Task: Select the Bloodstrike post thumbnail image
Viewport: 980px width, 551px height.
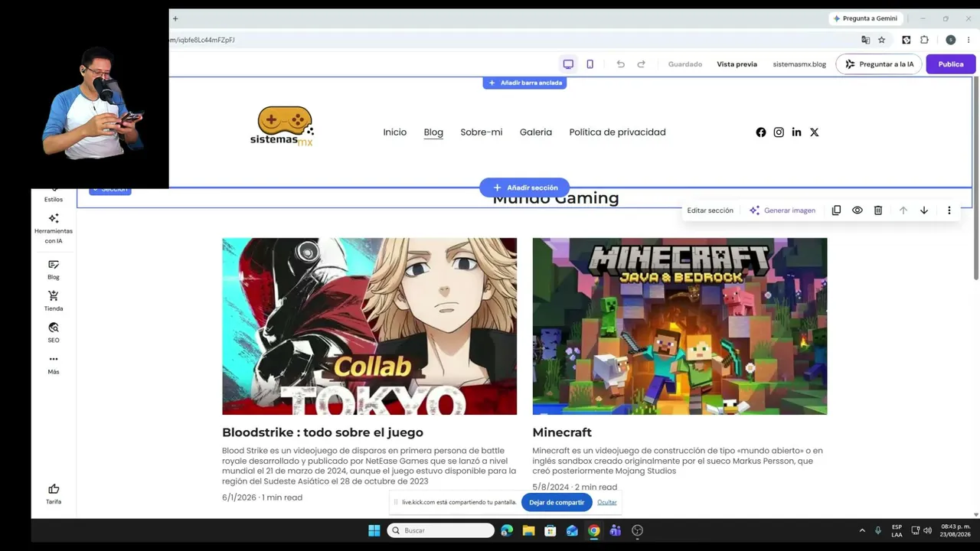Action: click(x=369, y=326)
